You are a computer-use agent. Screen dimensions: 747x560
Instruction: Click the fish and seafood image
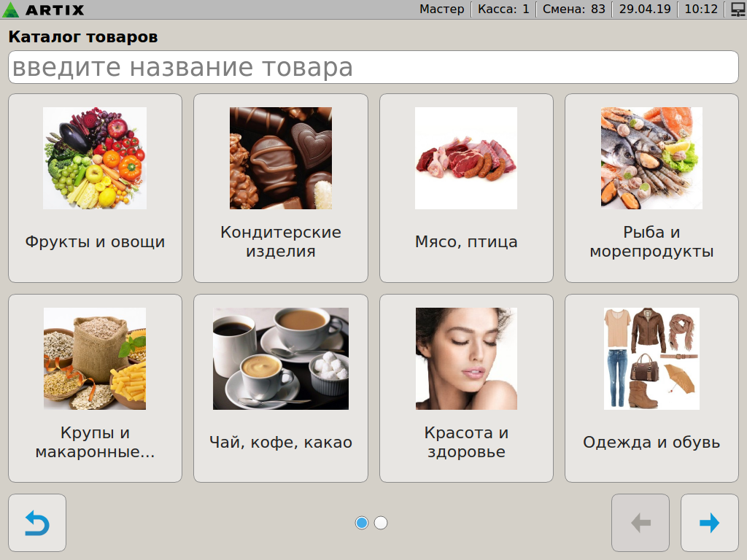(x=651, y=158)
